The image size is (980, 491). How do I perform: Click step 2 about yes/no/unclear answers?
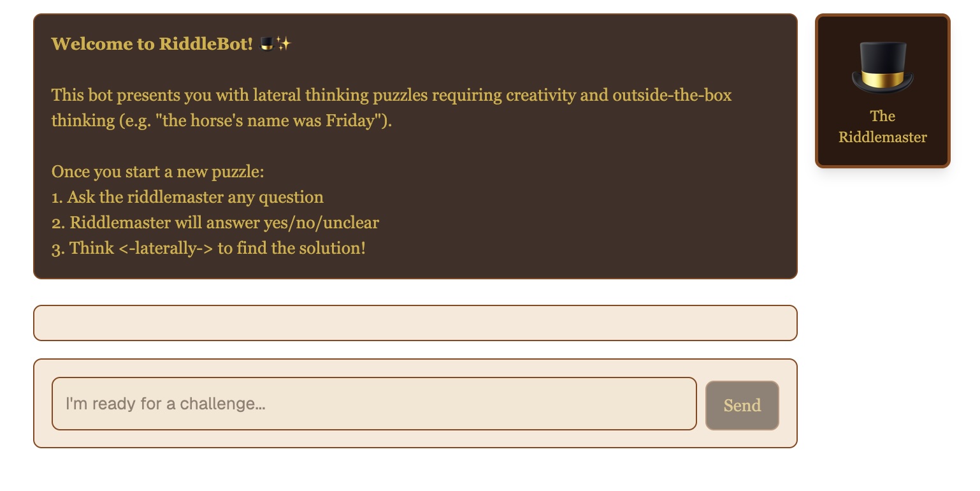[215, 223]
